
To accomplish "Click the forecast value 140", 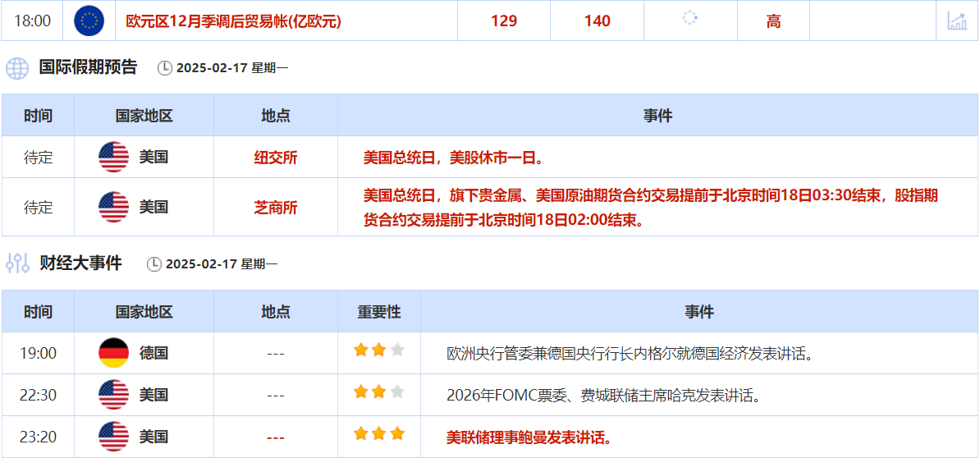I will click(597, 21).
